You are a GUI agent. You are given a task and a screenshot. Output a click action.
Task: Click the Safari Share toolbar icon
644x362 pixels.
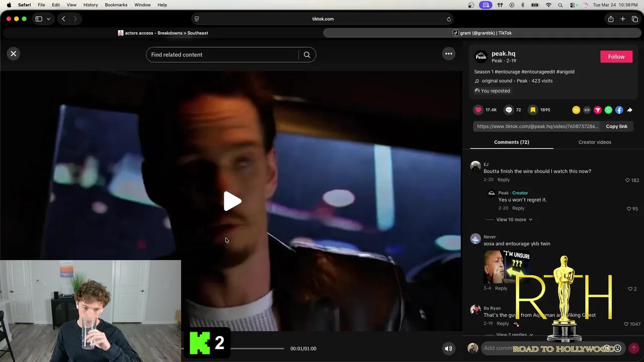(x=610, y=19)
